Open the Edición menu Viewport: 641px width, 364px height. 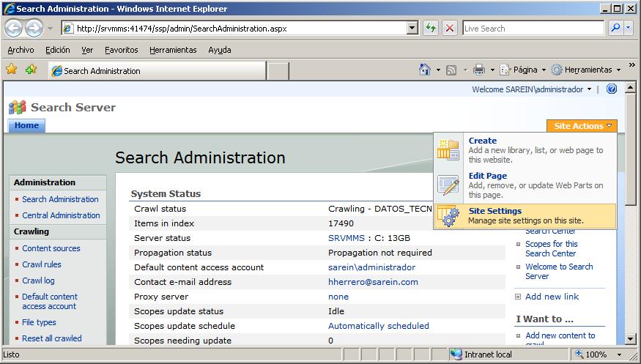point(58,50)
